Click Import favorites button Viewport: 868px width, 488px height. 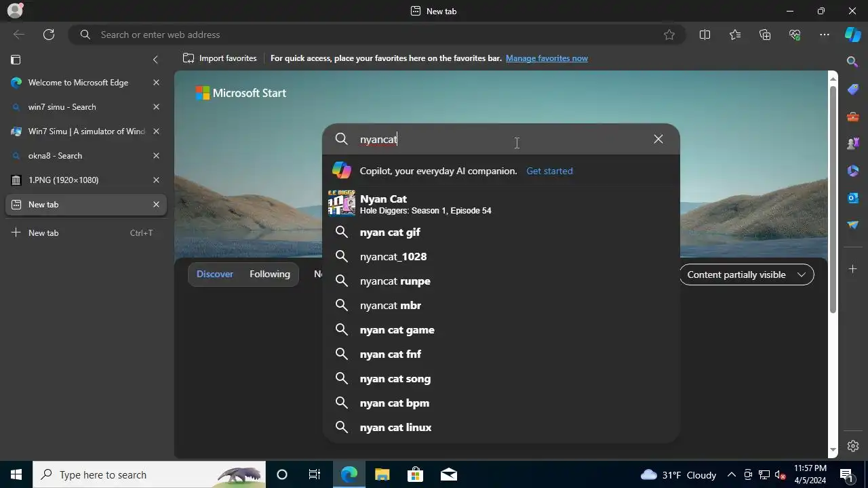pyautogui.click(x=220, y=58)
